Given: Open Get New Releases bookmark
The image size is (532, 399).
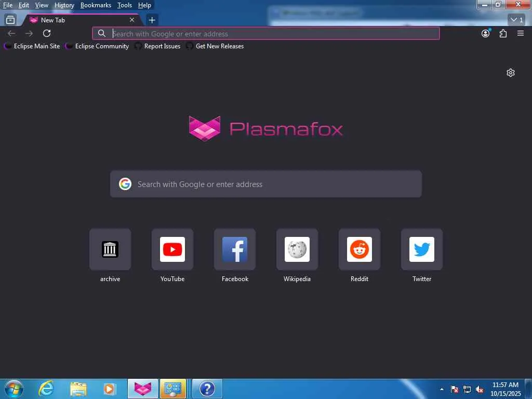Looking at the screenshot, I should (x=215, y=46).
